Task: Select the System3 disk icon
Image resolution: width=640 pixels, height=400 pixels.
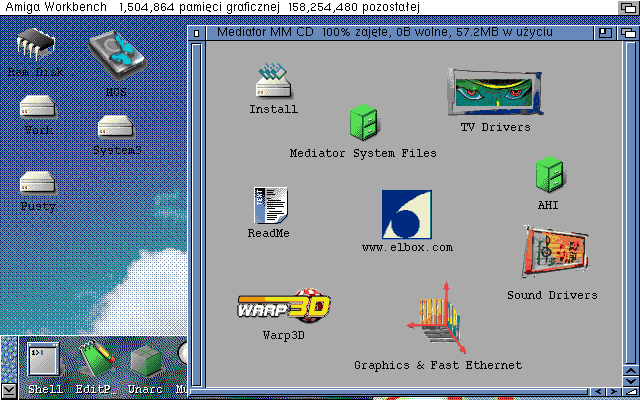Action: pos(116,126)
